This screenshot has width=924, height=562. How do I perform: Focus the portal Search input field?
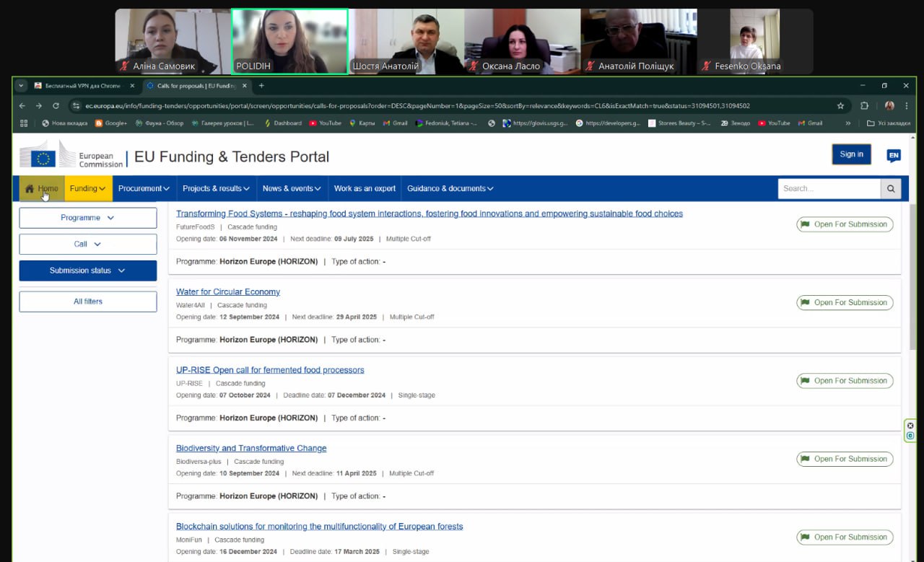(829, 188)
